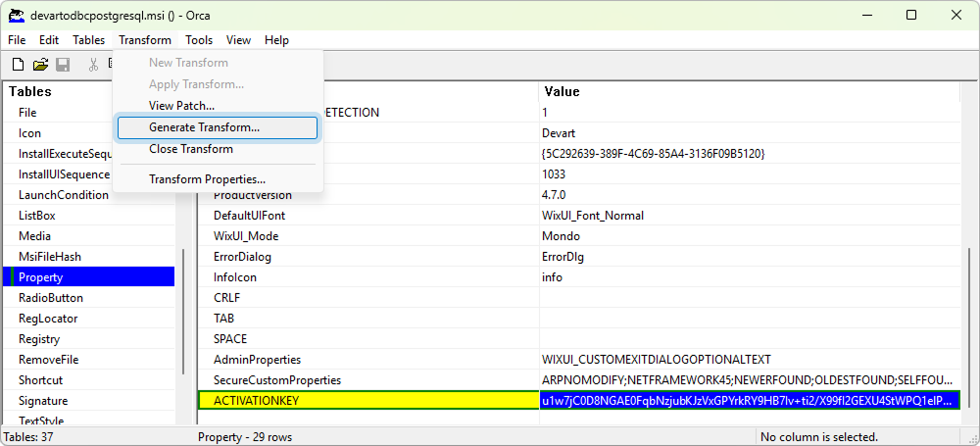The image size is (980, 446).
Task: Click the Devart value cell
Action: 750,133
